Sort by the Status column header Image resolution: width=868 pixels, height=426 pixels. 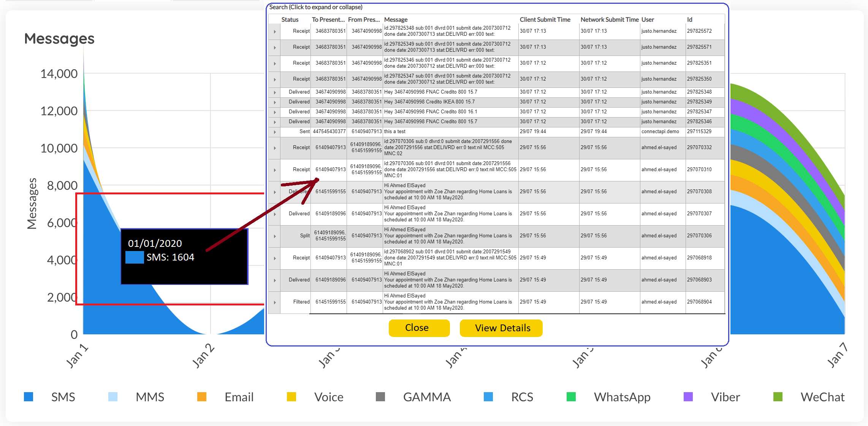tap(290, 20)
